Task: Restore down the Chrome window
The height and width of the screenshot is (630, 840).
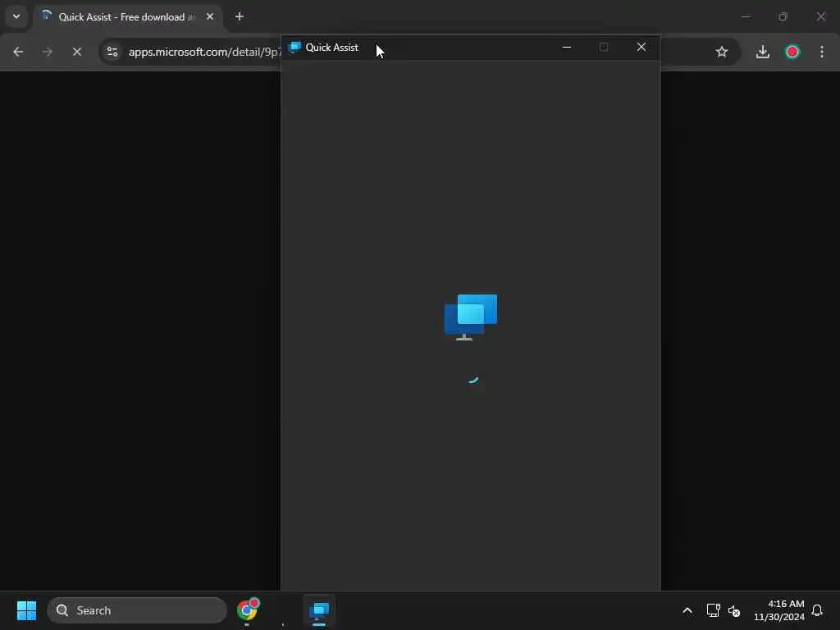Action: point(783,16)
